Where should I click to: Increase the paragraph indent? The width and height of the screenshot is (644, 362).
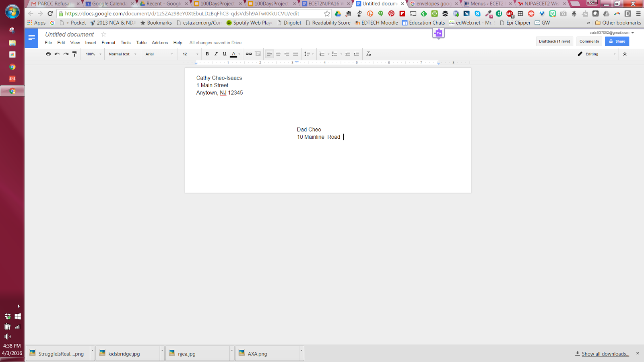(357, 54)
